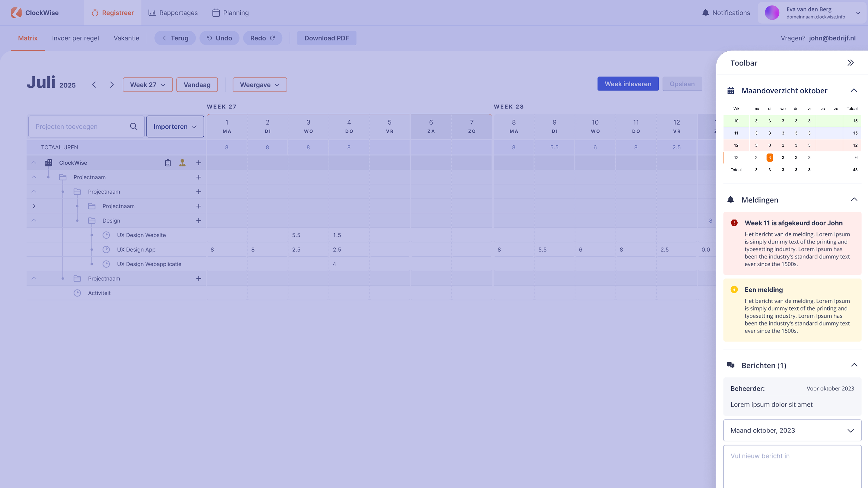Open the Weergave dropdown
Screen dimensions: 868x488
[259, 84]
